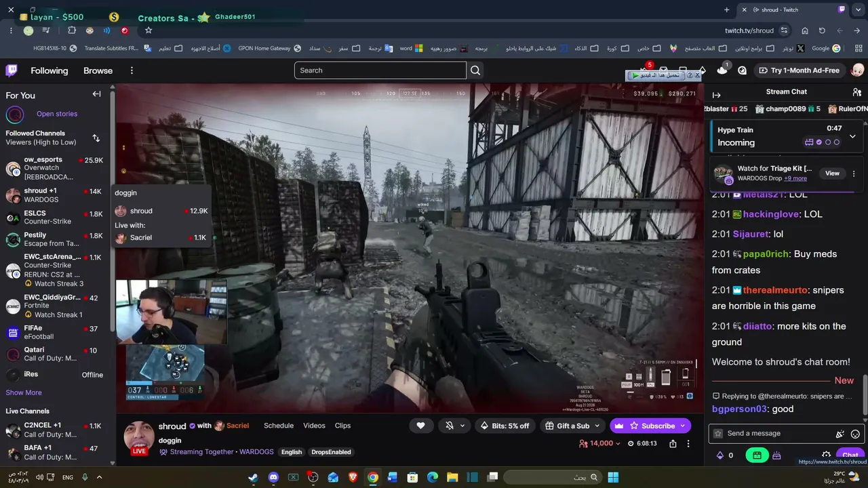Open shroud's Clips tab
The height and width of the screenshot is (488, 868).
[x=343, y=426]
